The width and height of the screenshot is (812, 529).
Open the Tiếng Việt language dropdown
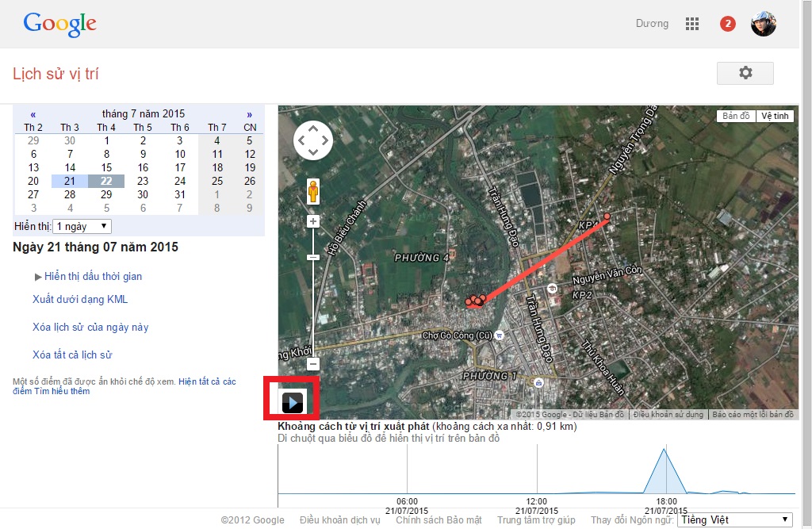tap(734, 519)
